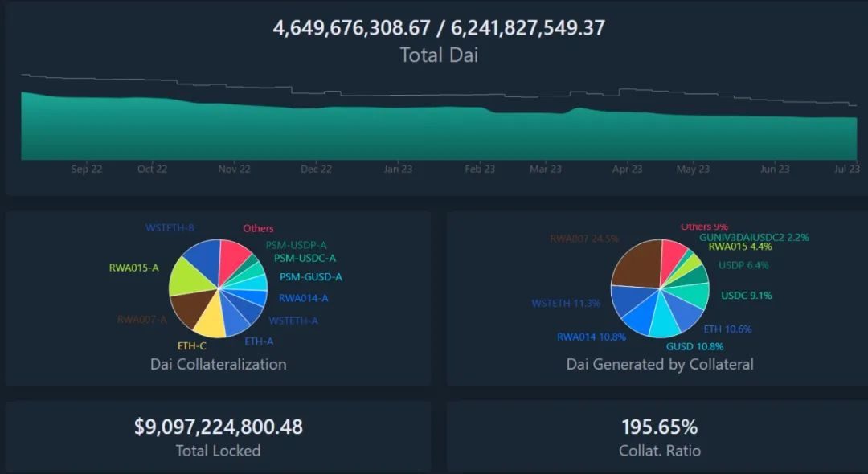Click the 195.65% ratio value

coord(660,427)
